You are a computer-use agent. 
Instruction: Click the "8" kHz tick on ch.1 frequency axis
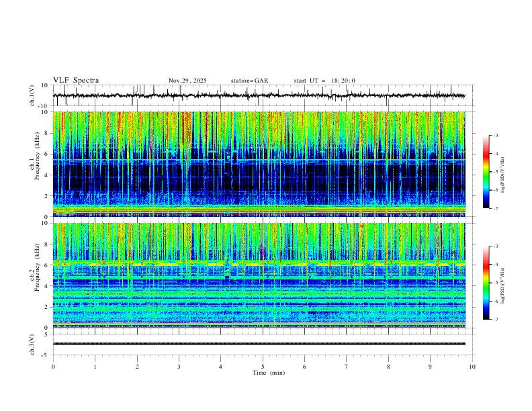47,133
